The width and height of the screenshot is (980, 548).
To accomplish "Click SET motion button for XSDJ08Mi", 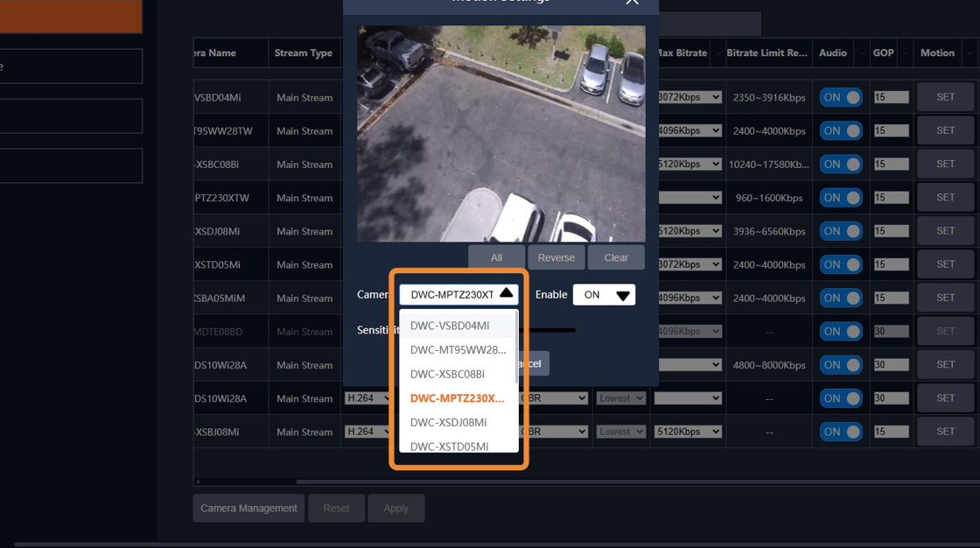I will tap(945, 231).
